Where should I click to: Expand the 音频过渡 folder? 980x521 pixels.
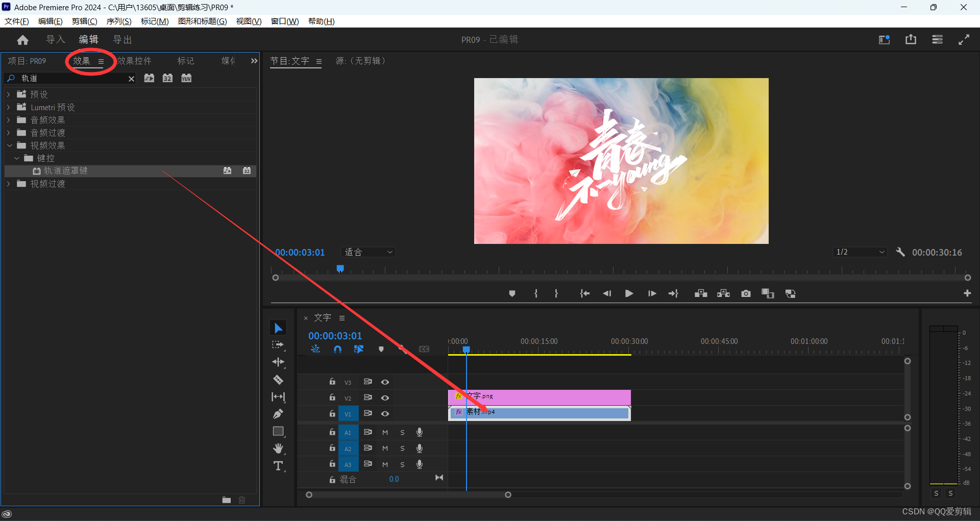tap(8, 133)
